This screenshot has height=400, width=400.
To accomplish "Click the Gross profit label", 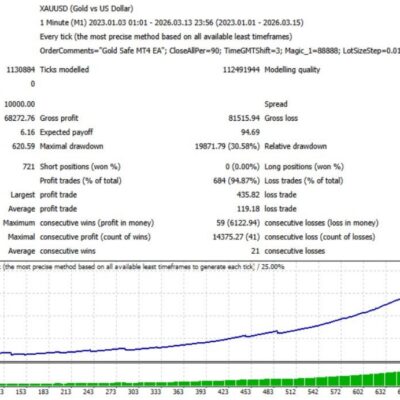I will (x=59, y=118).
